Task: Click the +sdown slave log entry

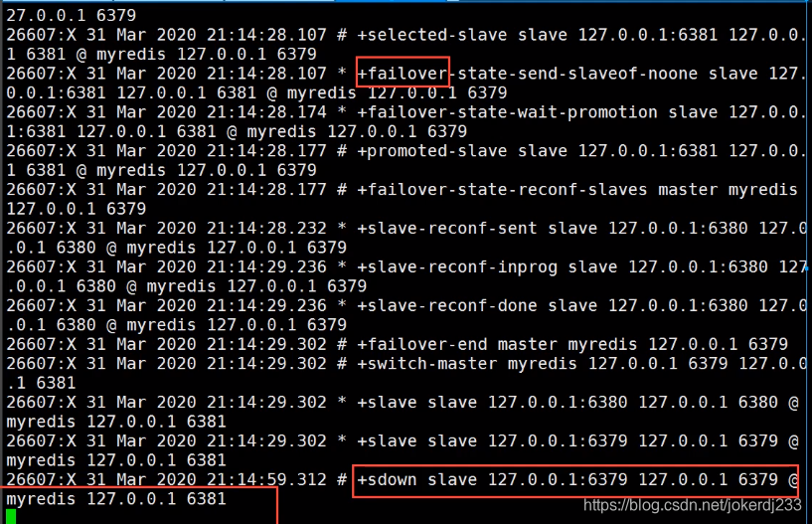Action: (577, 480)
